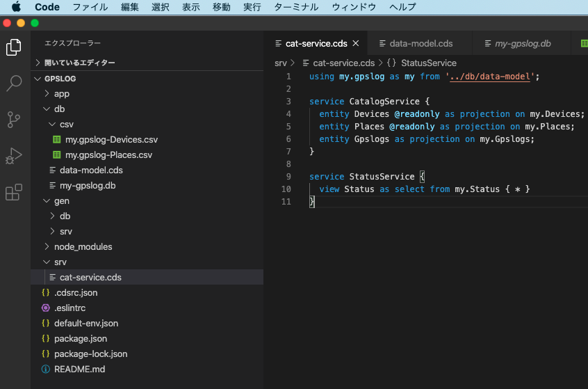The height and width of the screenshot is (389, 588).
Task: Click the braces symbol icon in breadcrumb
Action: (x=391, y=63)
